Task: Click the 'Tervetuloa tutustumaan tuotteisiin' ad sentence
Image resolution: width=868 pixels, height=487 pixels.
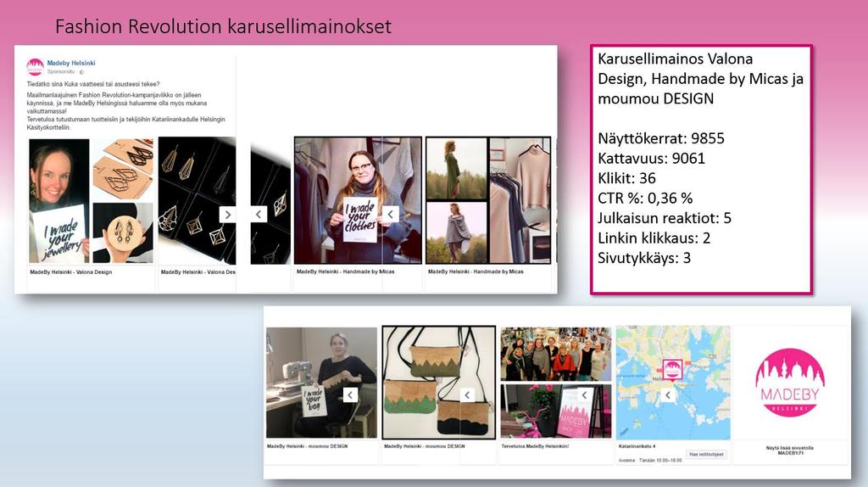Action: [126, 124]
